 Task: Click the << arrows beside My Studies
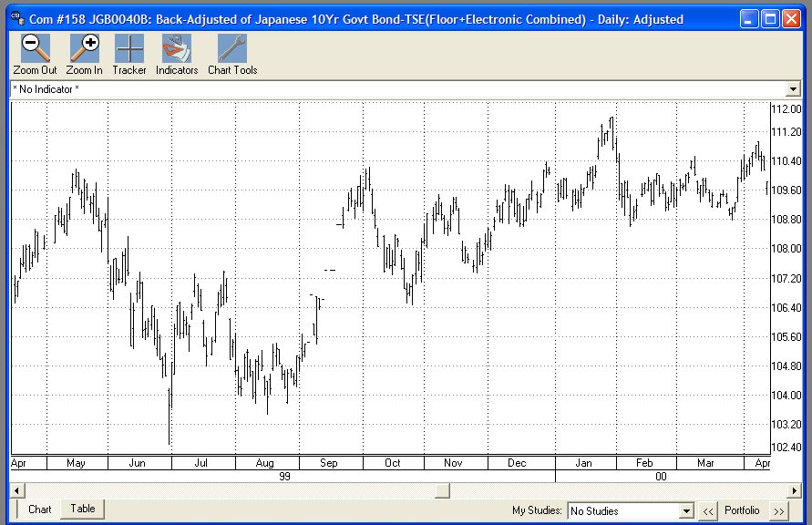[708, 510]
